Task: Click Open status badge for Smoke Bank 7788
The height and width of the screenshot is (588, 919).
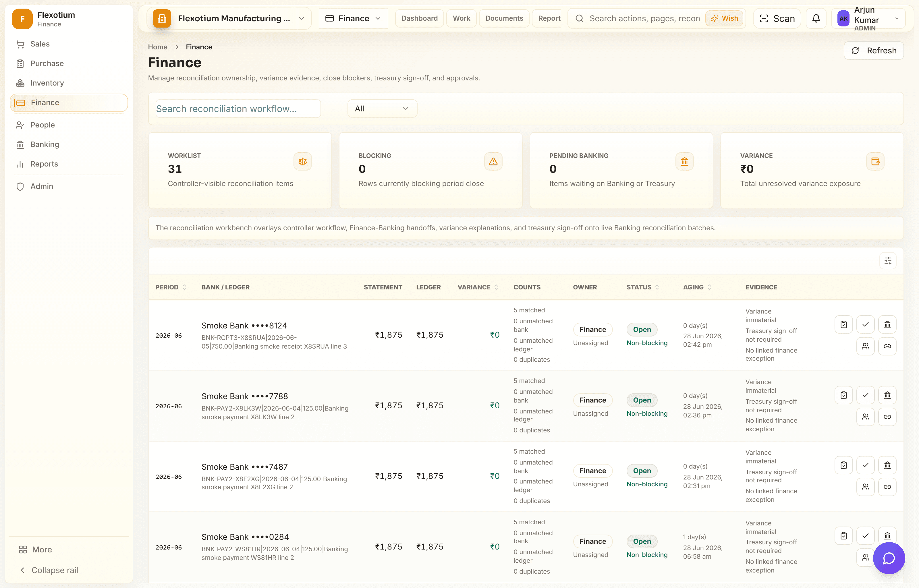Action: (x=642, y=400)
